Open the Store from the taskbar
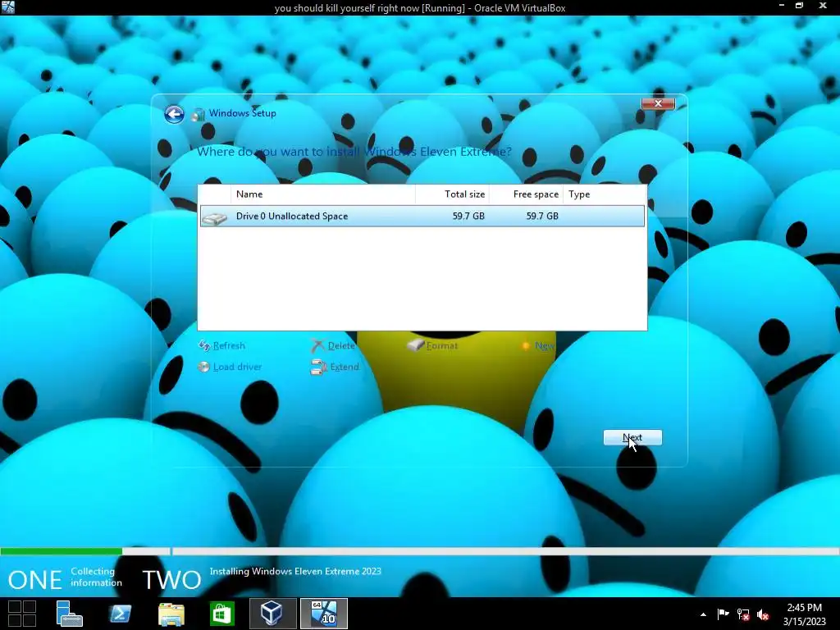 (221, 614)
